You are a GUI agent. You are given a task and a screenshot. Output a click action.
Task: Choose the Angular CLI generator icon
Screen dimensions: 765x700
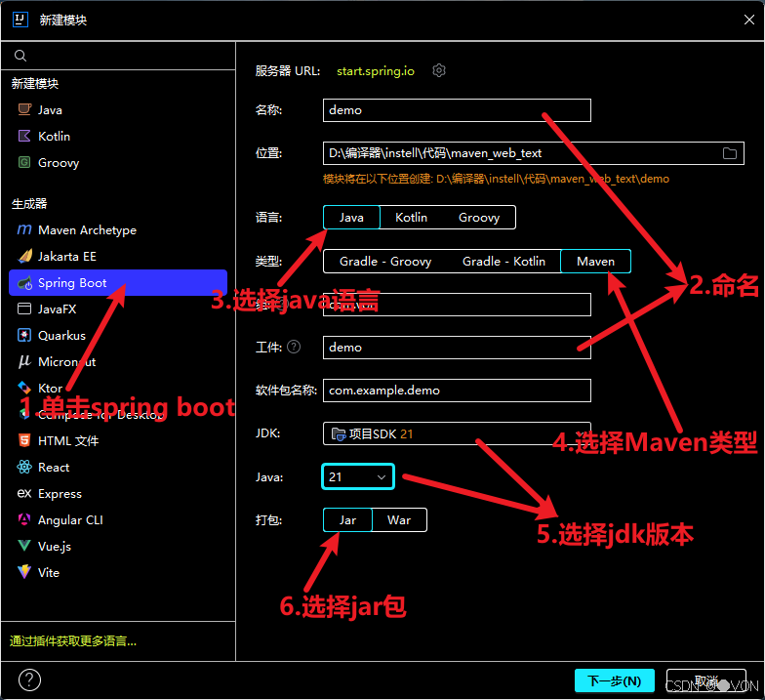point(24,519)
